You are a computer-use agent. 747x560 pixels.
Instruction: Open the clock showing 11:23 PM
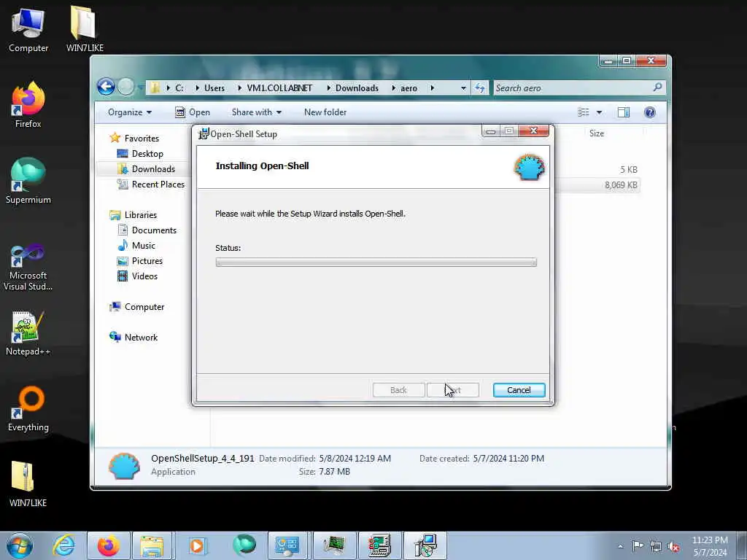point(710,546)
